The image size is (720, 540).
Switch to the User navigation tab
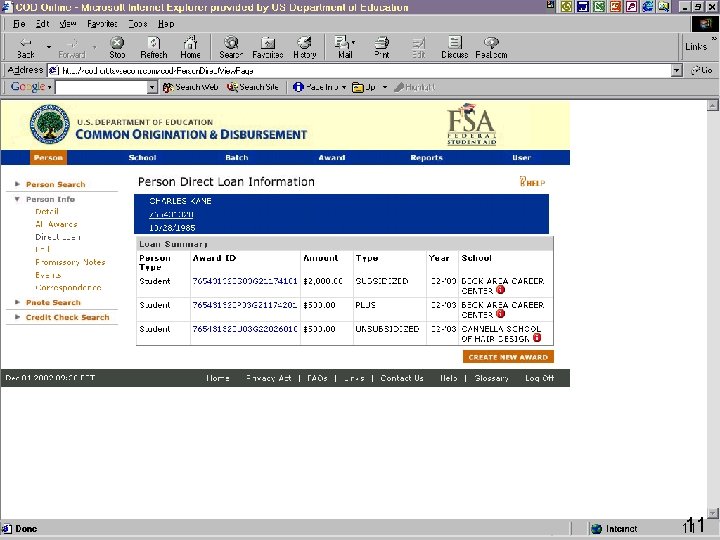[522, 158]
